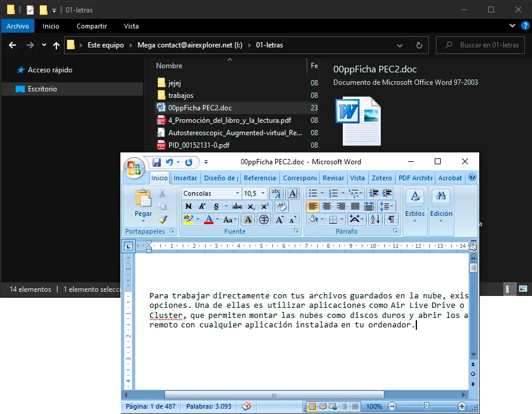Activate the Format Painter brush
This screenshot has width=532, height=414.
(163, 219)
